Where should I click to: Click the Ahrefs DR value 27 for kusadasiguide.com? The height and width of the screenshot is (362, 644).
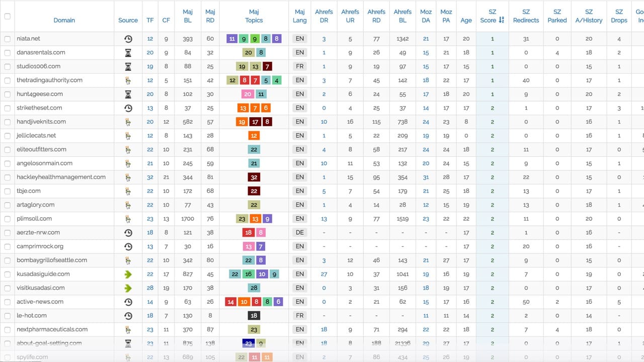[x=324, y=274]
